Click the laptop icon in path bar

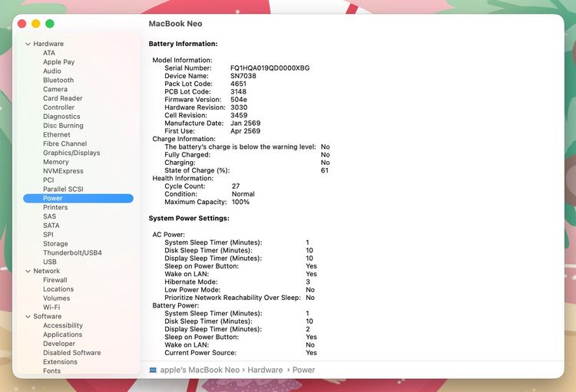click(153, 370)
